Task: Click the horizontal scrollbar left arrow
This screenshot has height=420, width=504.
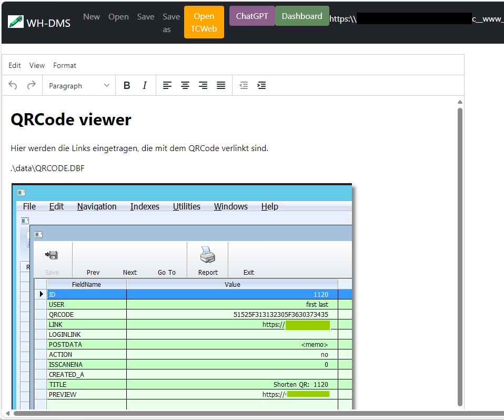Action: tap(7, 413)
